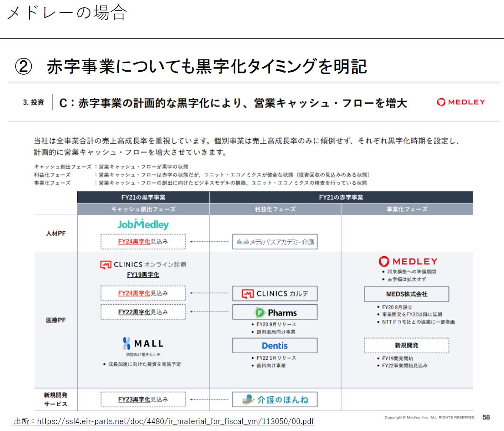Click the 利益化フェーズ column header
This screenshot has width=504, height=431.
coord(275,209)
